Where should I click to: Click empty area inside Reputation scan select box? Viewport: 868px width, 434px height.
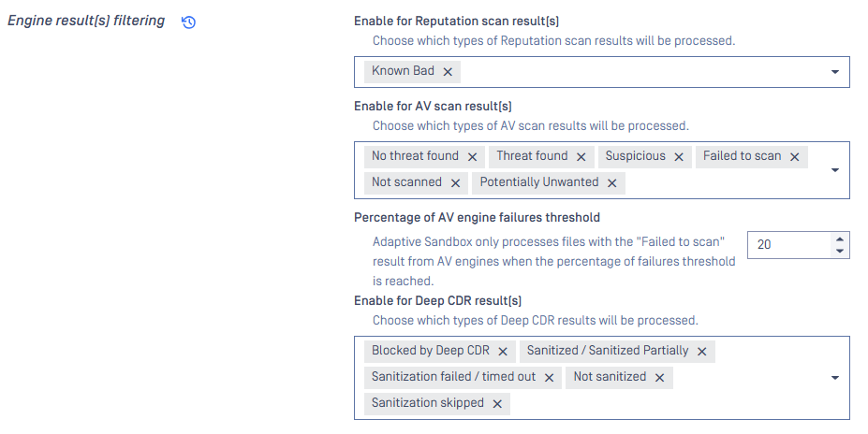pos(642,72)
